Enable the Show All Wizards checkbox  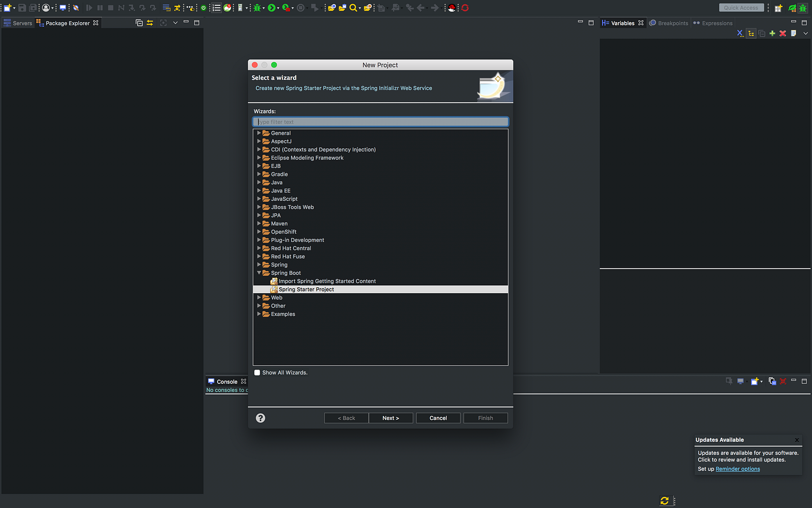point(257,373)
